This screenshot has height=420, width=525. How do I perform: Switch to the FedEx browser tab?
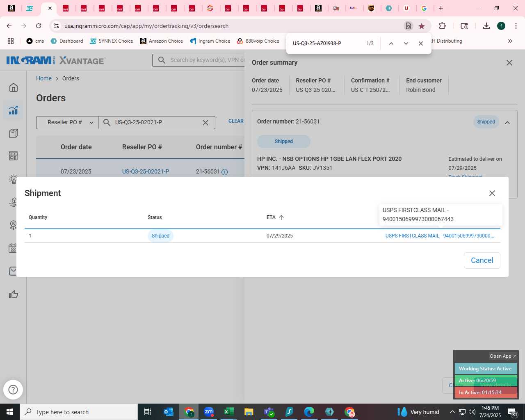[354, 8]
